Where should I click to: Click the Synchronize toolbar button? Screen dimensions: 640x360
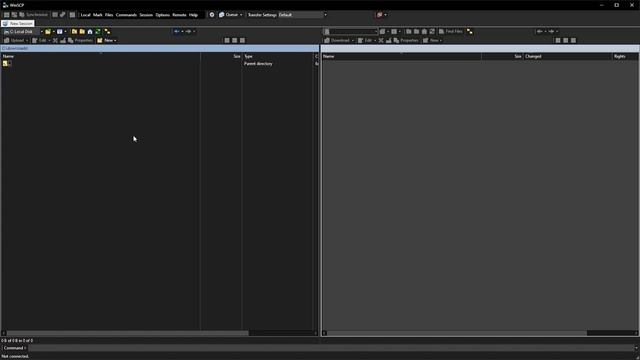pyautogui.click(x=33, y=15)
